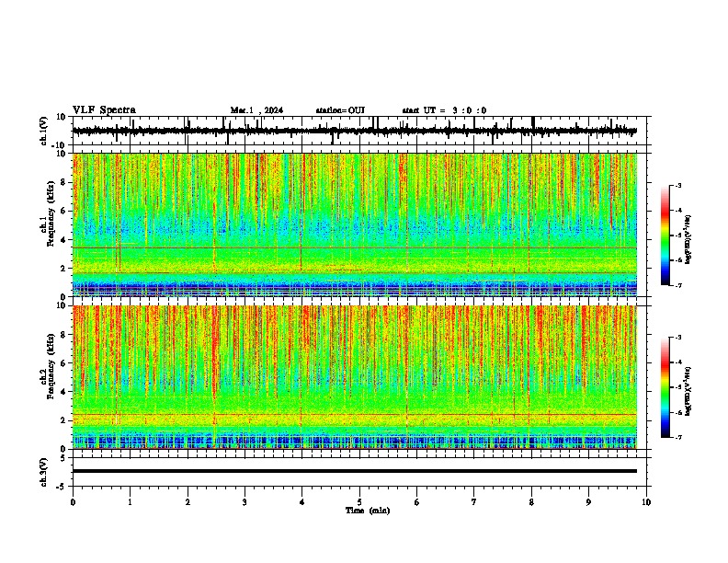Viewport: 728px width, 563px height.
Task: Click the 8 kHz tick label on ch.2 axis
Action: [x=63, y=335]
